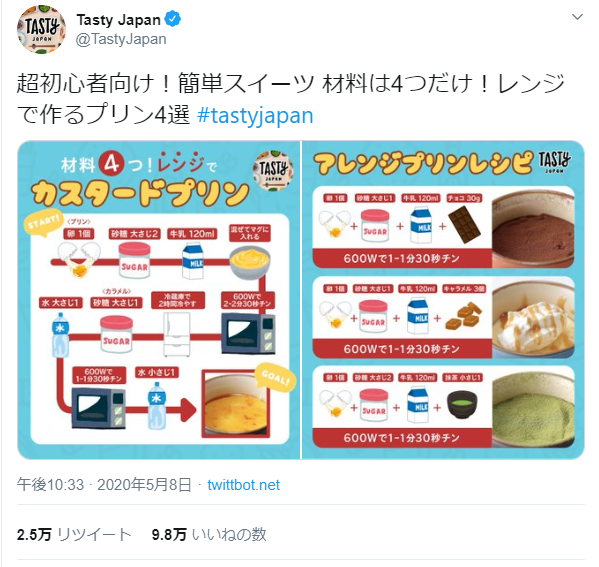Click the Tasty logo in custard image
The image size is (599, 567).
(273, 171)
